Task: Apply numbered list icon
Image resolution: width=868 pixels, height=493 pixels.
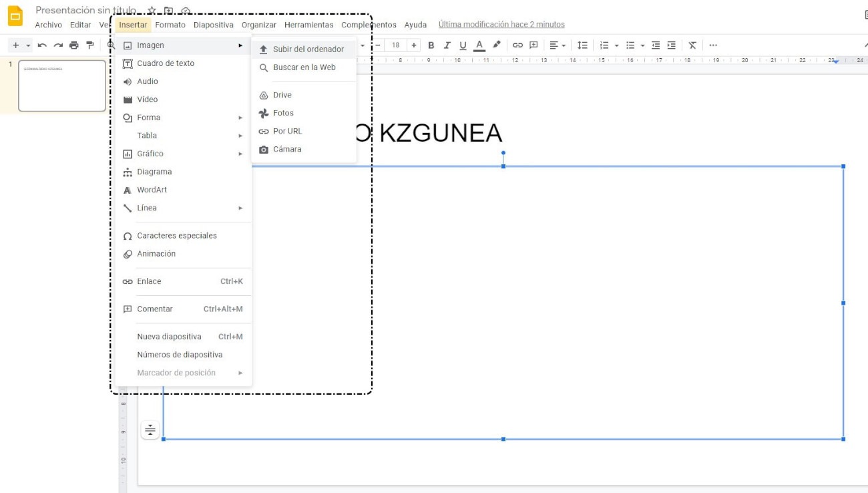Action: 605,45
